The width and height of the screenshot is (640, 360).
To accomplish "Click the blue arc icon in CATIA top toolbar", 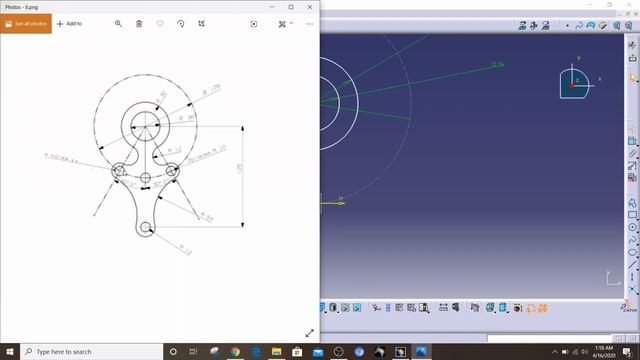I will [x=591, y=26].
